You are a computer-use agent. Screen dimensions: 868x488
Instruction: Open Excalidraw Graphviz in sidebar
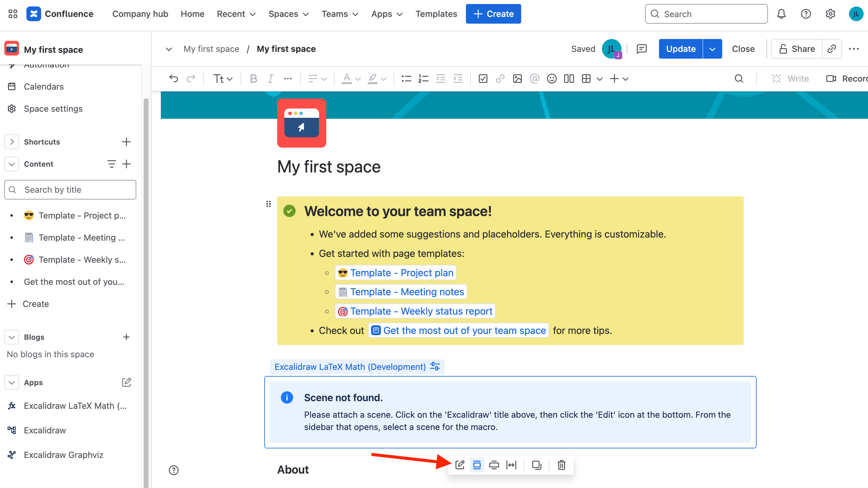coord(63,455)
